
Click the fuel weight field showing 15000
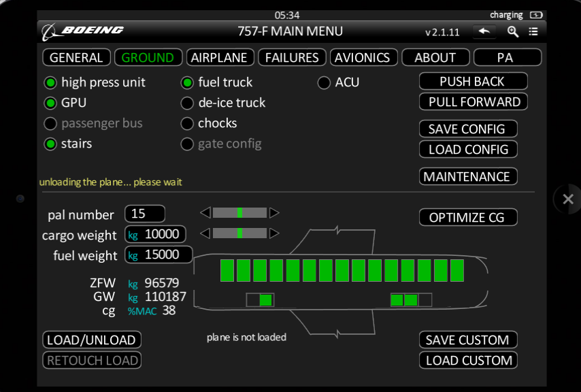coord(159,255)
